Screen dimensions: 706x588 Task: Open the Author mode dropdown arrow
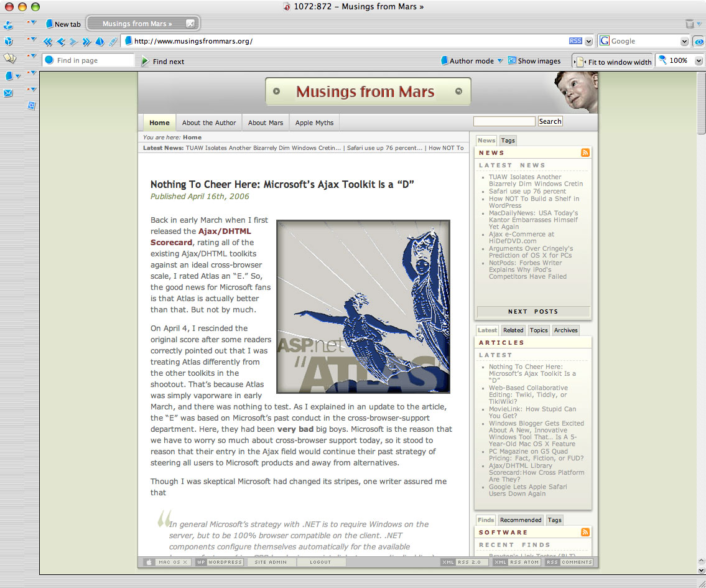(x=499, y=61)
